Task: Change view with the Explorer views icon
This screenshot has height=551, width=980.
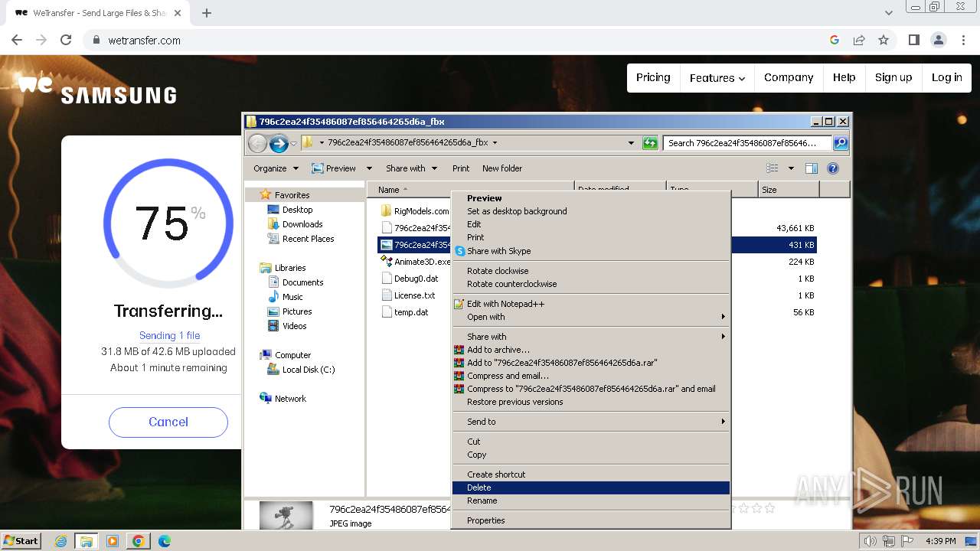Action: (x=773, y=168)
